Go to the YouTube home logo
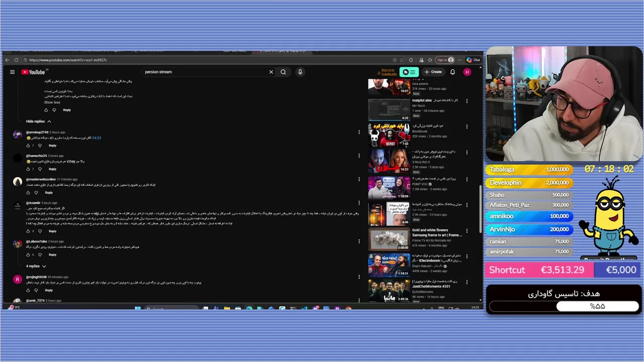Viewport: 644px width, 362px height. point(33,72)
